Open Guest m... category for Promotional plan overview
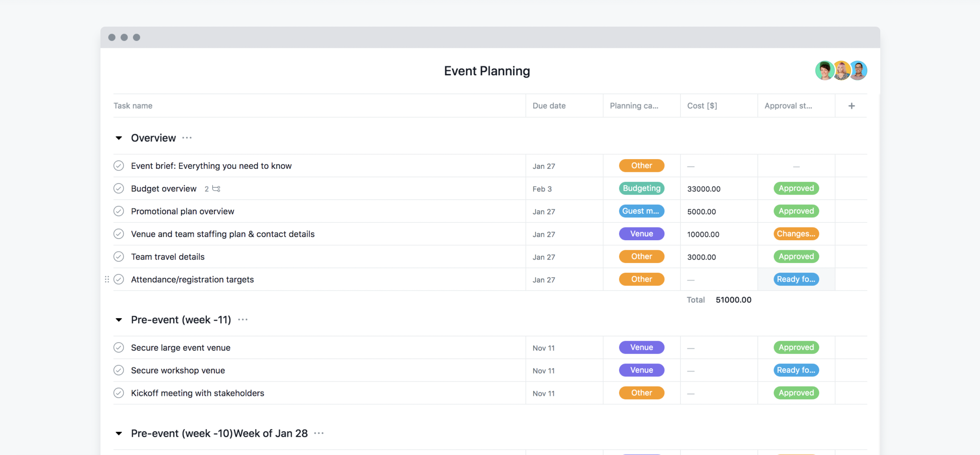Screen dimensions: 980x455 click(x=641, y=211)
